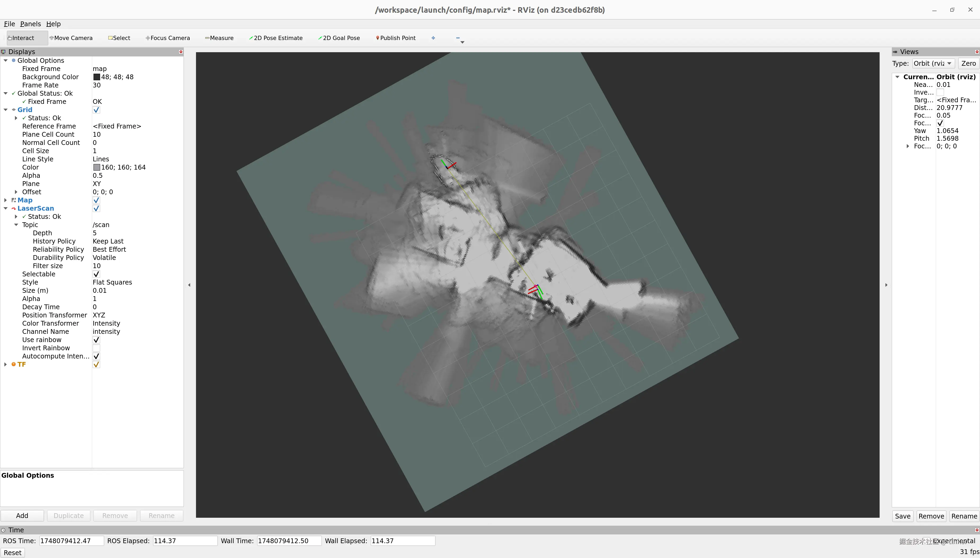Toggle the Use rainbow checkbox
980x558 pixels.
coord(97,340)
